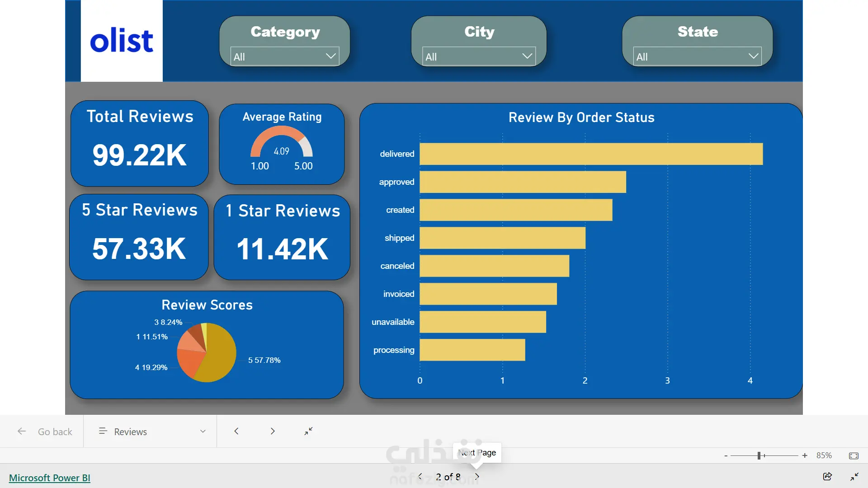Viewport: 868px width, 488px height.
Task: Select the processing bar in chart
Action: (472, 350)
